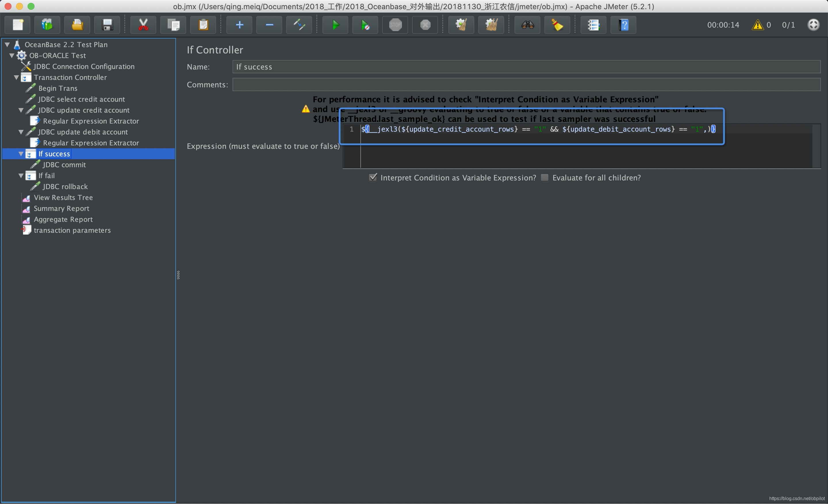The height and width of the screenshot is (504, 828).
Task: Click the New test plan toolbar icon
Action: click(x=18, y=25)
